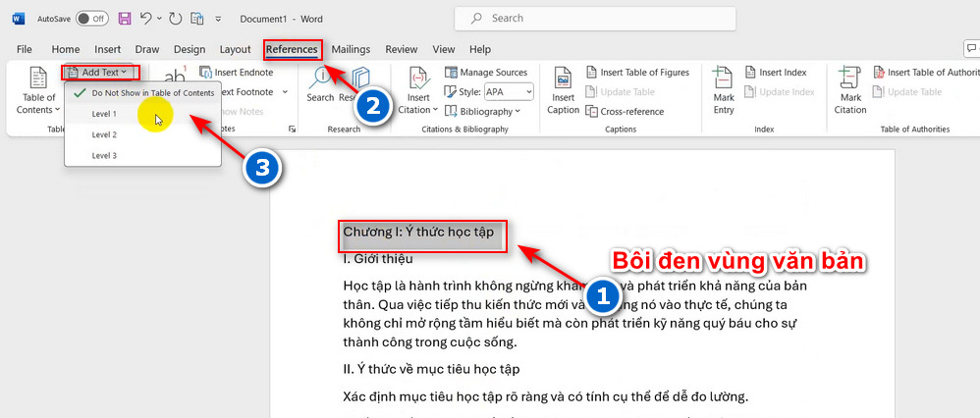Open the Mailings tab
980x418 pixels.
[351, 49]
